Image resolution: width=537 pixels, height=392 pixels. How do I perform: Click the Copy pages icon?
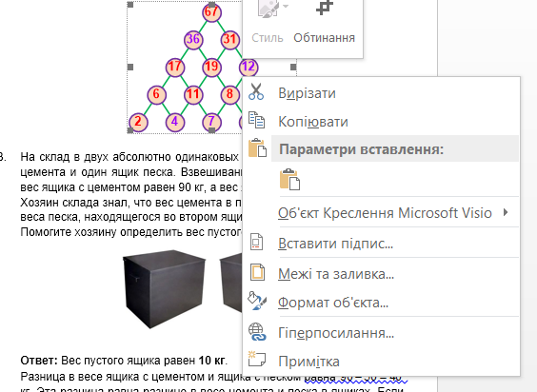pos(256,120)
